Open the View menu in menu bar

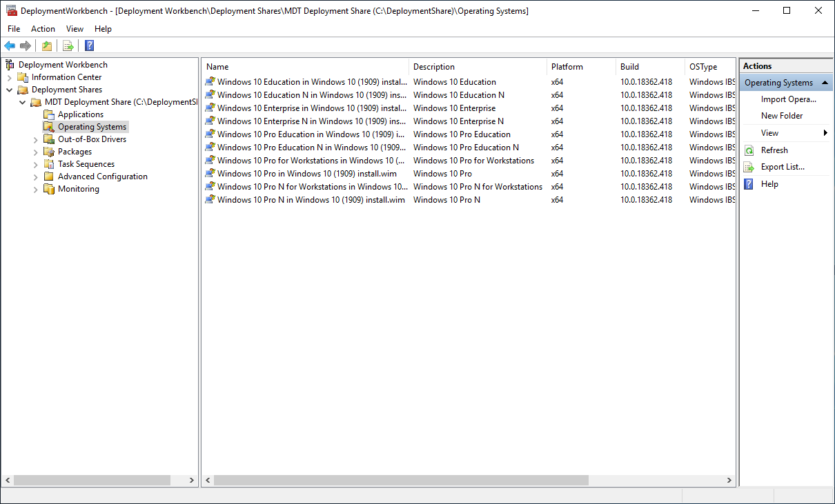[75, 29]
